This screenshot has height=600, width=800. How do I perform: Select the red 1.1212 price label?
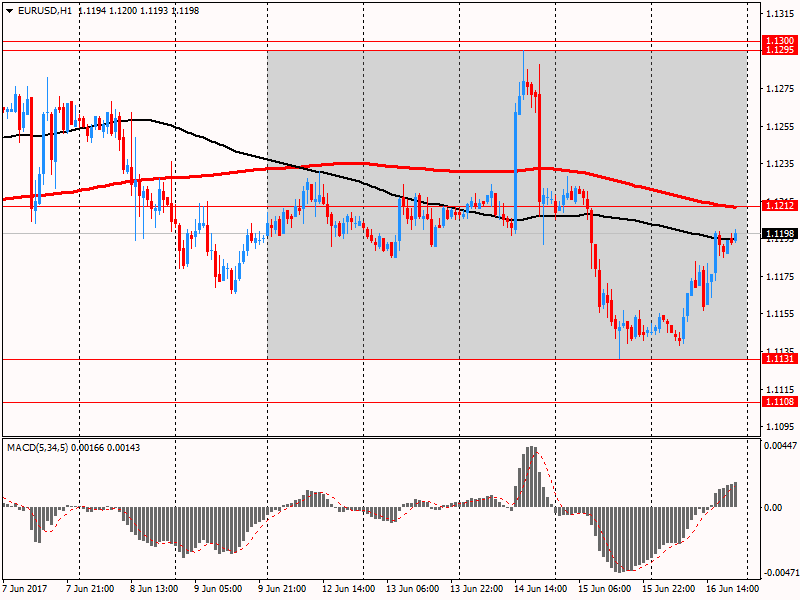(779, 206)
